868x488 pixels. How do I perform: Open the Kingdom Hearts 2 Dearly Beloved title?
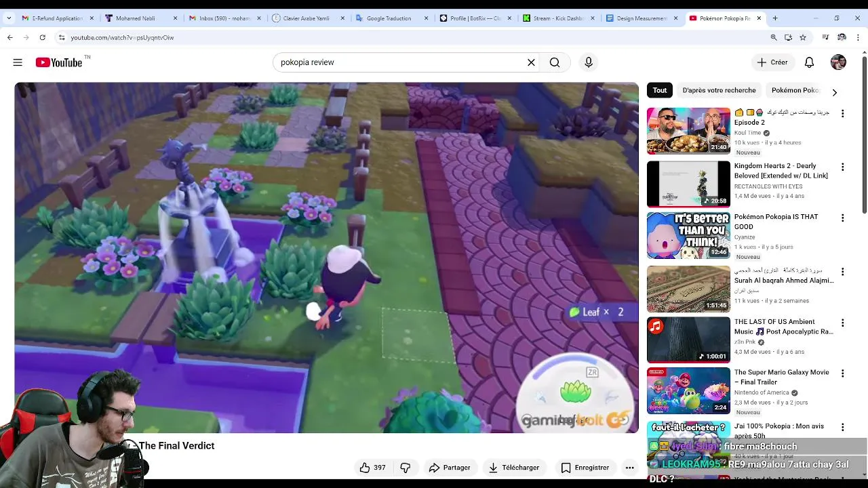[x=781, y=171]
